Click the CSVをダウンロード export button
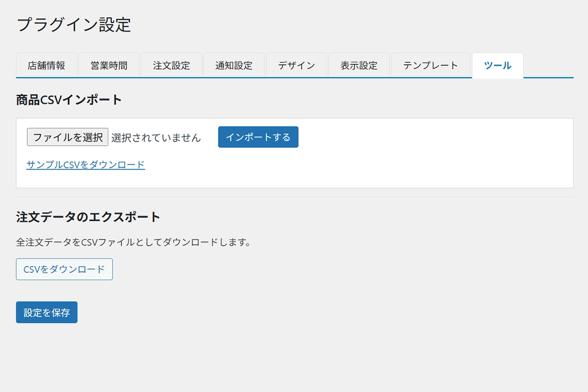The width and height of the screenshot is (588, 392). (64, 269)
